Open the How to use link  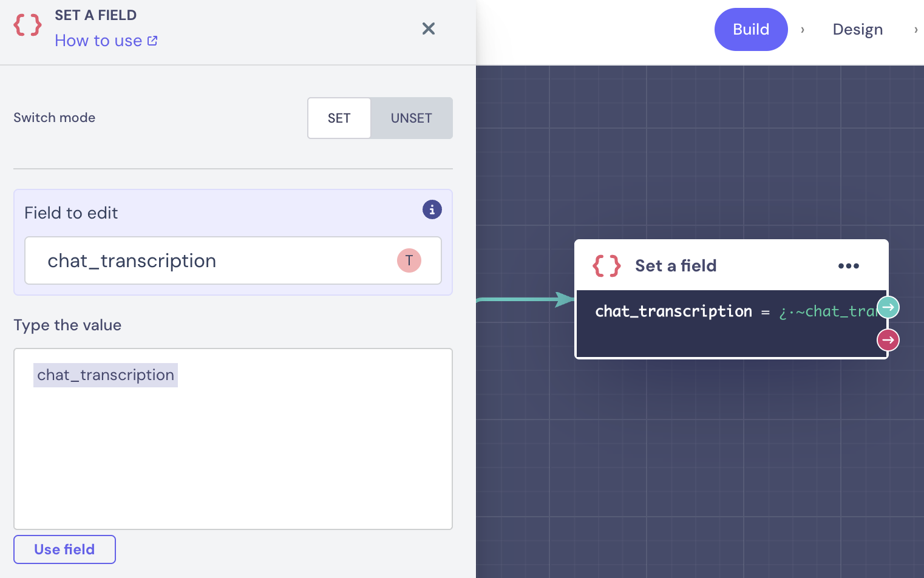(106, 41)
